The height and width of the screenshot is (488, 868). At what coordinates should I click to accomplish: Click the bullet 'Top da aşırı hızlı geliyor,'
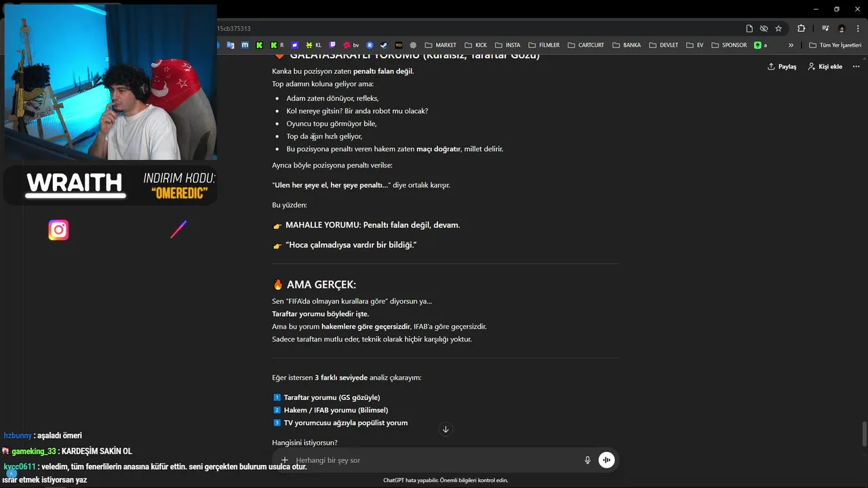324,136
